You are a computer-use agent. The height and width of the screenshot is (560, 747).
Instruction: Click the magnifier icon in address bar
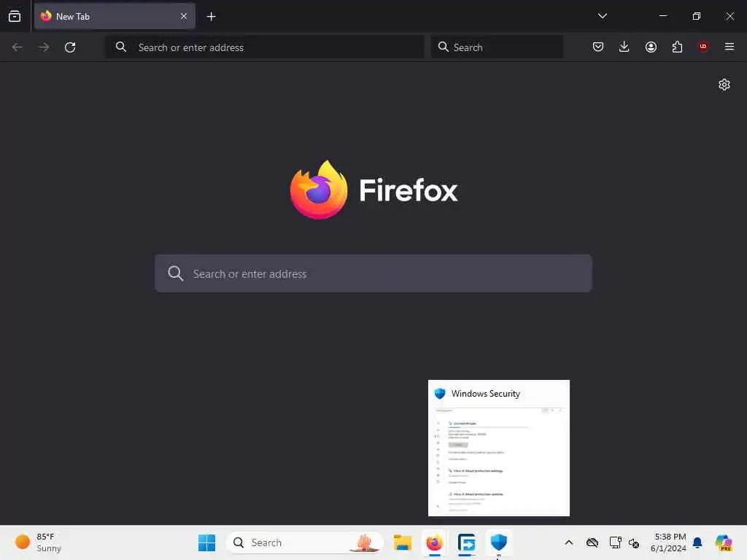(x=121, y=47)
